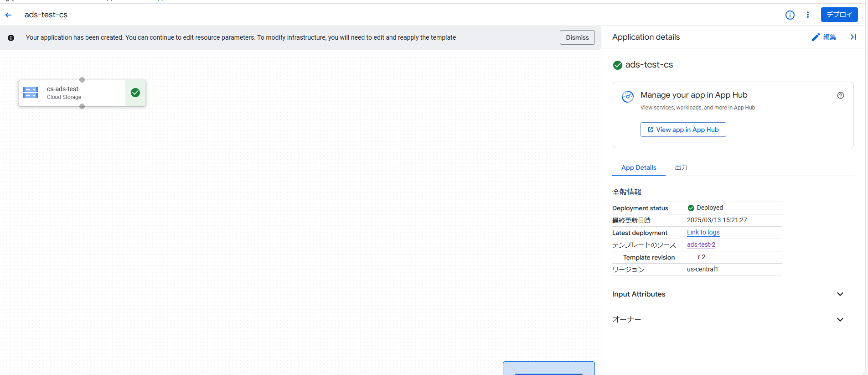Screen dimensions: 868x375
Task: Click the top connector dot of cs-ads-test
Action: coord(82,80)
